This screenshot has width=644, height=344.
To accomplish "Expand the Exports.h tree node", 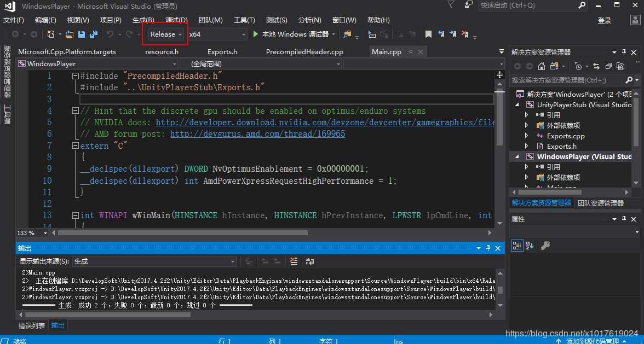I will coord(527,147).
